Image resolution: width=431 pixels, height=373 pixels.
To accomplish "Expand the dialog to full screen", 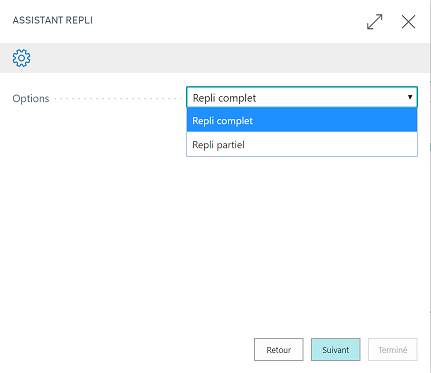I will pos(375,22).
